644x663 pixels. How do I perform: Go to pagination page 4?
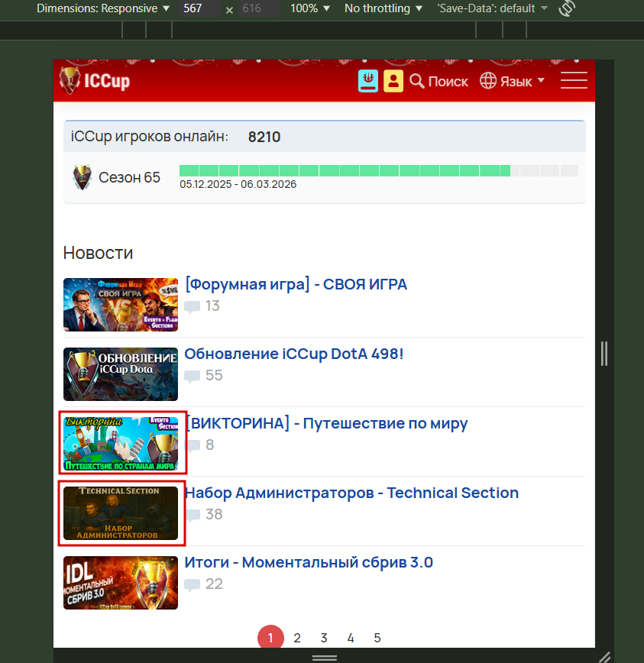(x=351, y=638)
